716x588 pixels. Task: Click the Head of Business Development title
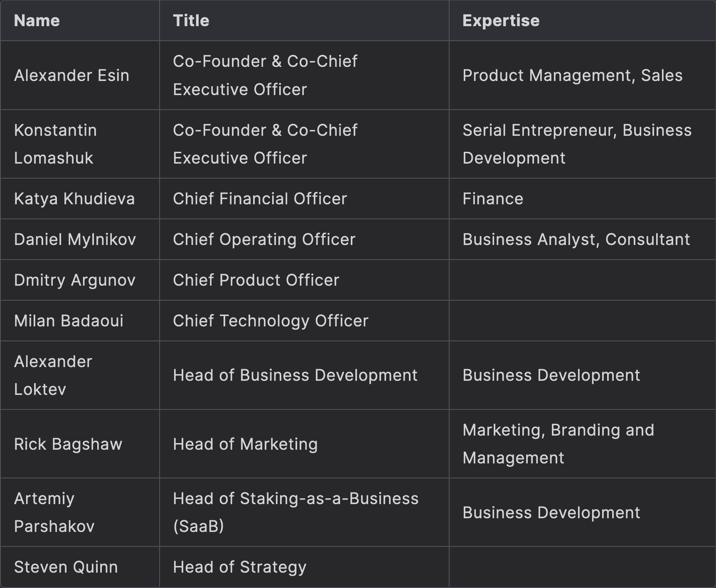[295, 375]
